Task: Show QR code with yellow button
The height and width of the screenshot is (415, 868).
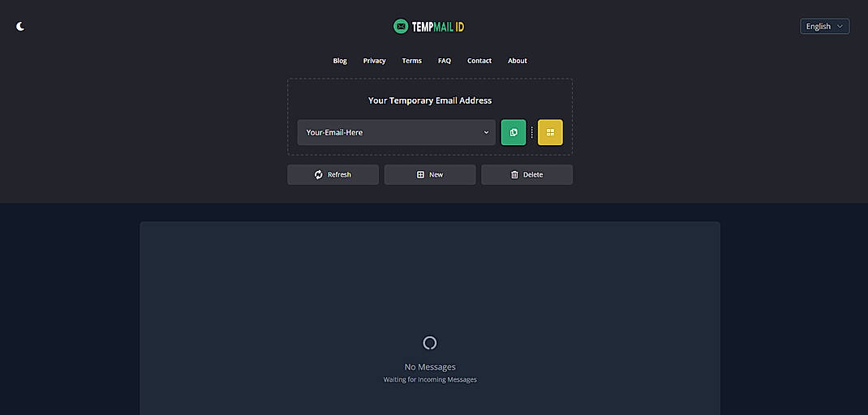Action: click(x=550, y=132)
